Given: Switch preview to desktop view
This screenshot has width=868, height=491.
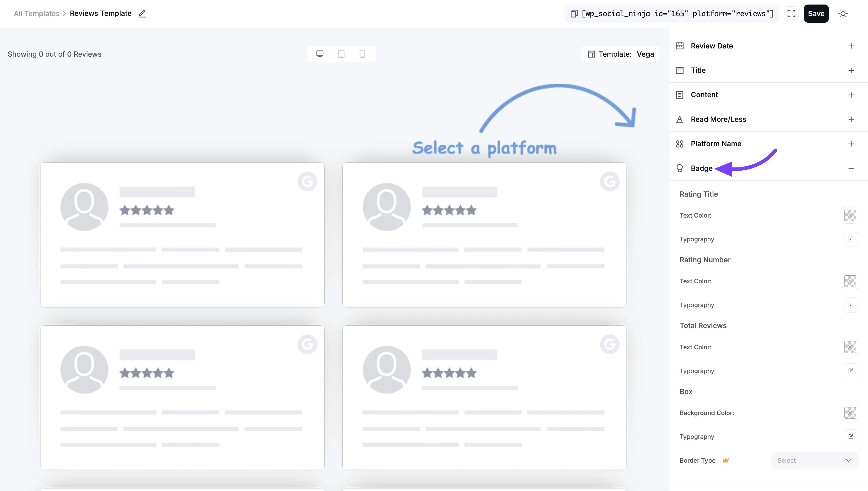Looking at the screenshot, I should (320, 54).
